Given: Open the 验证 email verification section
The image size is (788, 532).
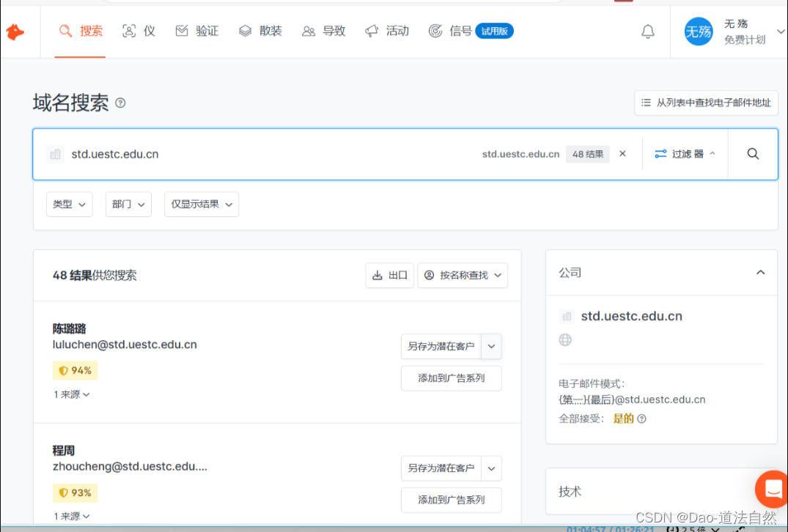Looking at the screenshot, I should tap(196, 31).
